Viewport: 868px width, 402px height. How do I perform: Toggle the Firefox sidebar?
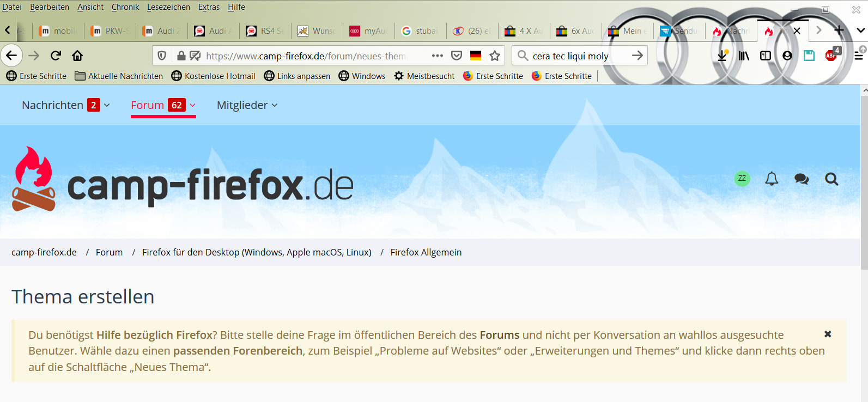click(x=766, y=56)
